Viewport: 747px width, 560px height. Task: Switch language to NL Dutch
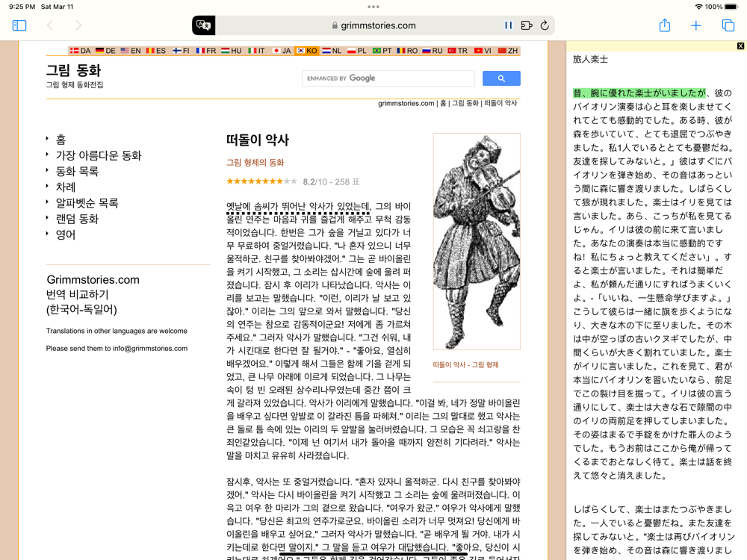tap(332, 51)
